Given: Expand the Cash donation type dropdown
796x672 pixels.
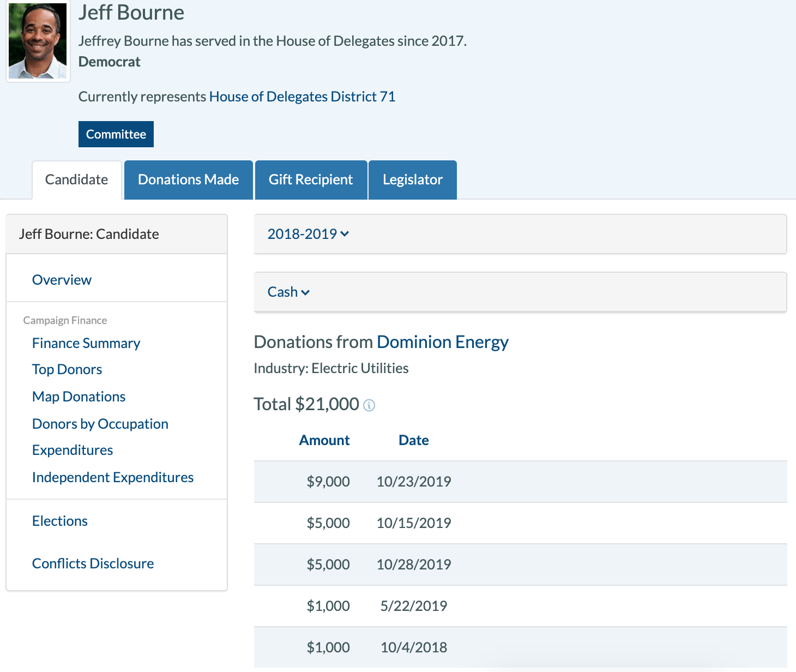Looking at the screenshot, I should pyautogui.click(x=288, y=292).
